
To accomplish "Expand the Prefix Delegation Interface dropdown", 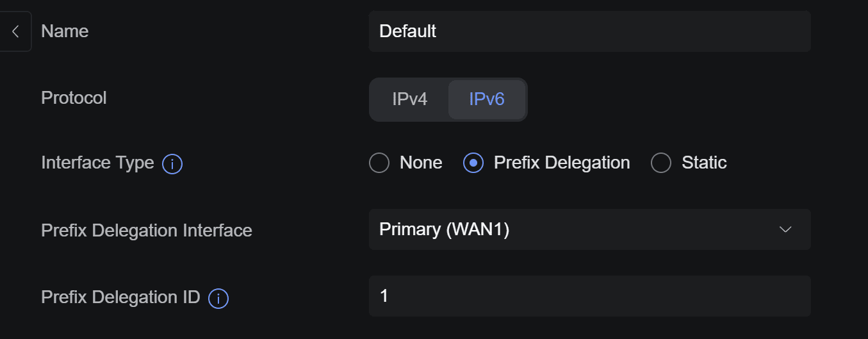I will (x=590, y=229).
